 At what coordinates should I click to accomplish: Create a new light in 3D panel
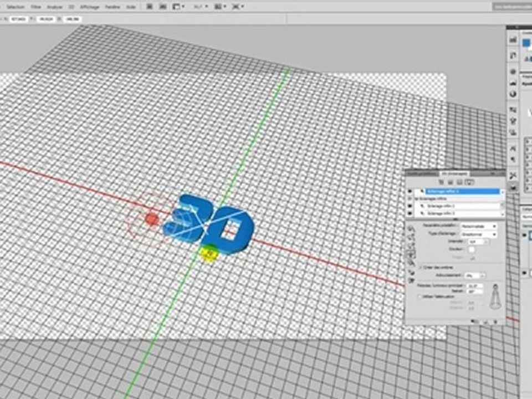coord(486,321)
